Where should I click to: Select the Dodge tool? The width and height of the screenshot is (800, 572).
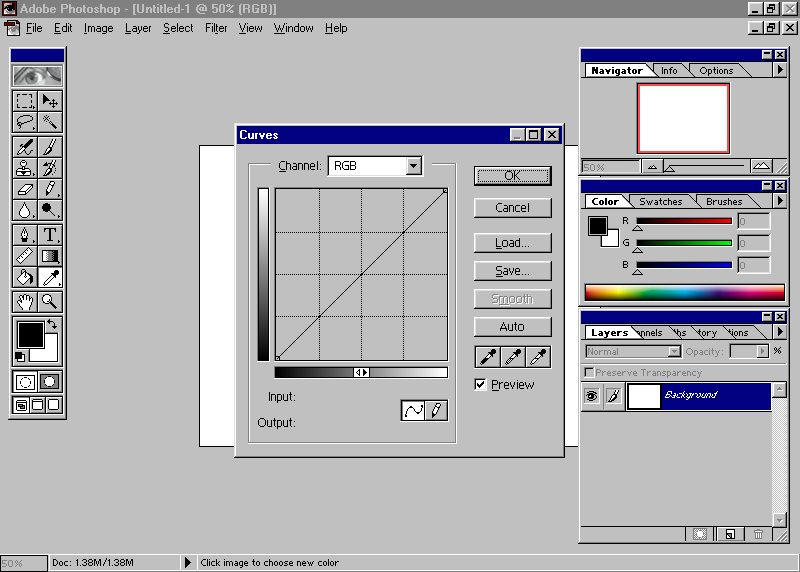click(x=50, y=210)
